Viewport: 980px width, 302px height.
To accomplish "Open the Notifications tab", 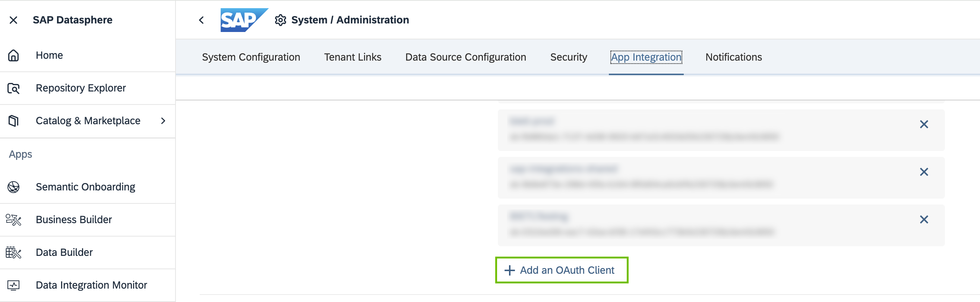I will [x=733, y=57].
